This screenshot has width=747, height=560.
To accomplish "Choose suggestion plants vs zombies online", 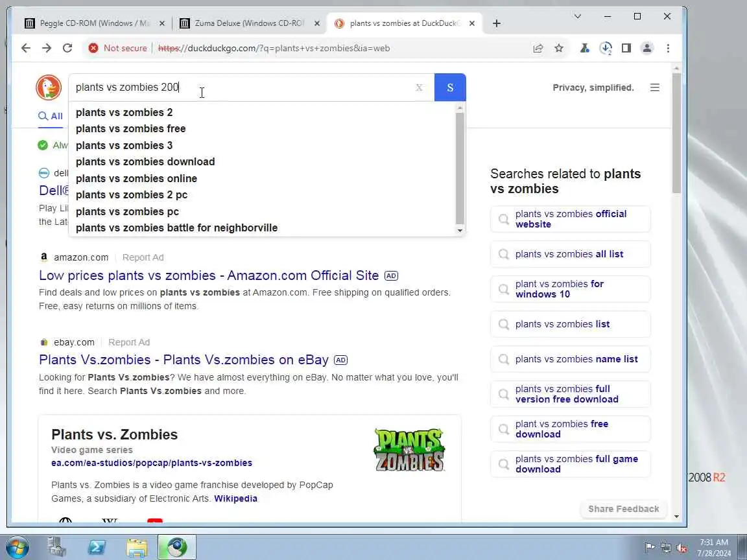I will pyautogui.click(x=263, y=179).
